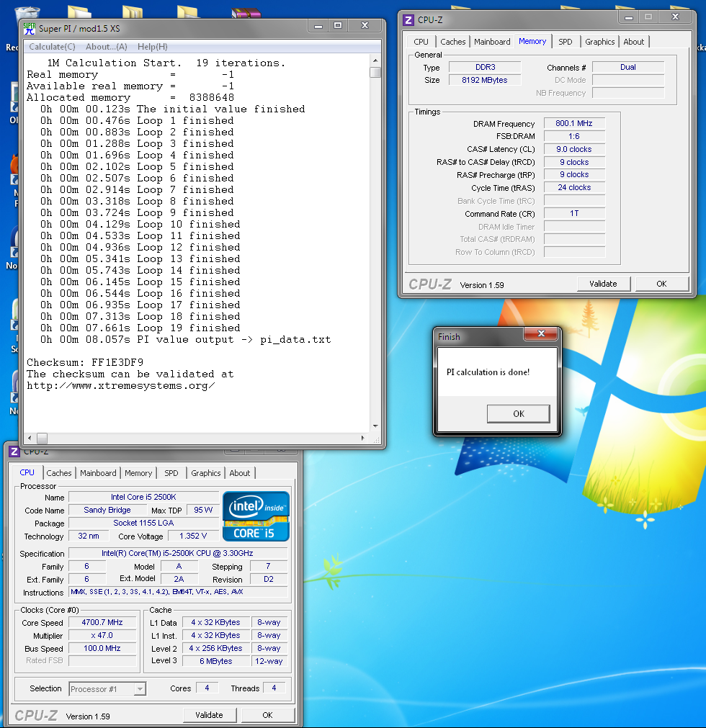706x728 pixels.
Task: Click the Package value Socket 1155 LGA
Action: [143, 523]
